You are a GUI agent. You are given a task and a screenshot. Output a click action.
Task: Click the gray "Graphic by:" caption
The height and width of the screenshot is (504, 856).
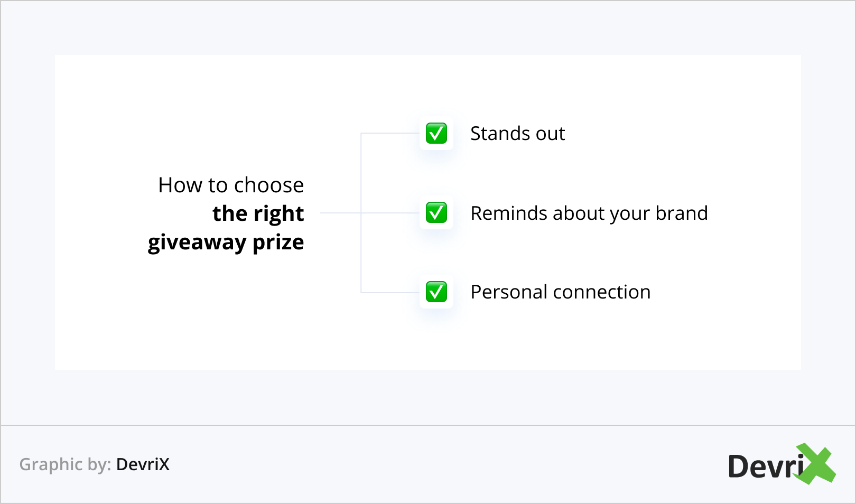[x=65, y=464]
